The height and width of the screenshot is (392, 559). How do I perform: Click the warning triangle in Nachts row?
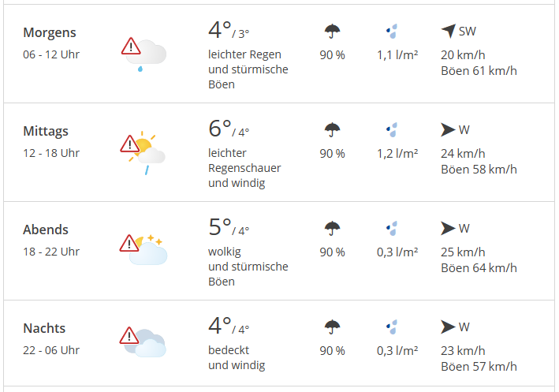[130, 336]
